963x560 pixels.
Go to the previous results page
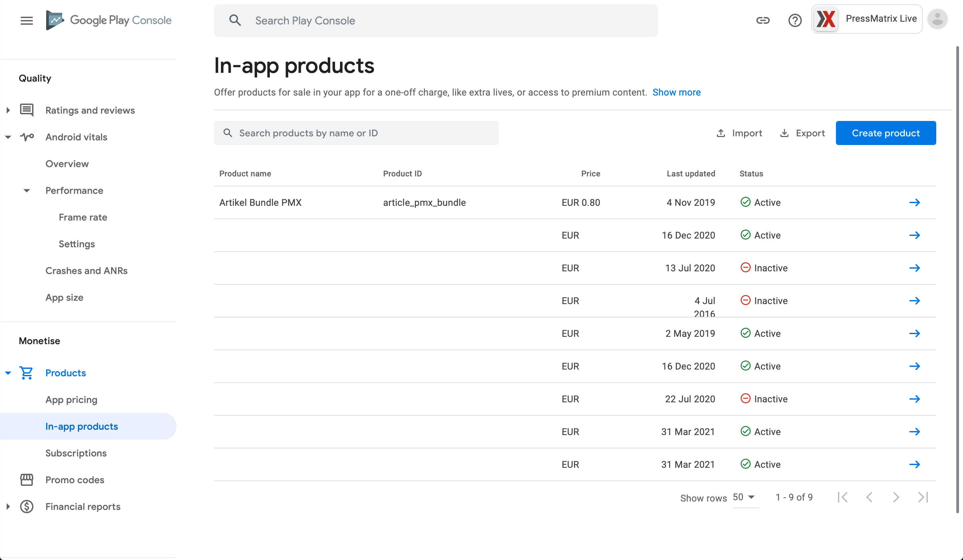869,497
